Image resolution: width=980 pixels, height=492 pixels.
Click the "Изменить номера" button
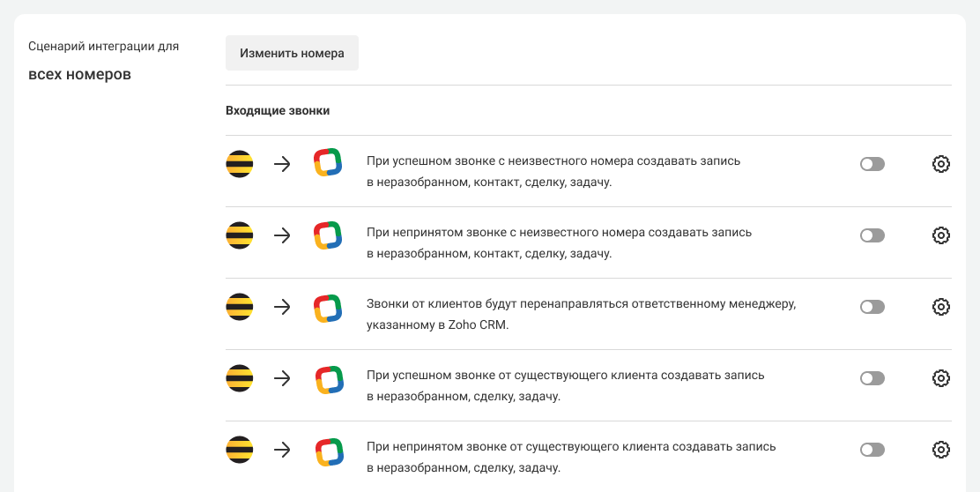[292, 53]
